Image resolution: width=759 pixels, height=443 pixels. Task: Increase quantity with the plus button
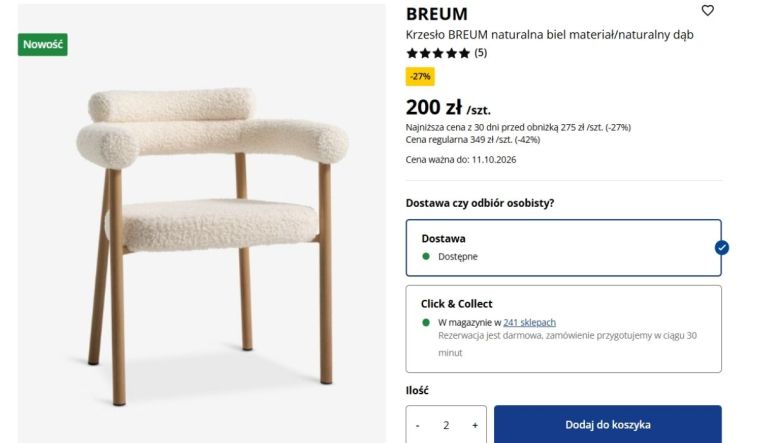pos(475,425)
